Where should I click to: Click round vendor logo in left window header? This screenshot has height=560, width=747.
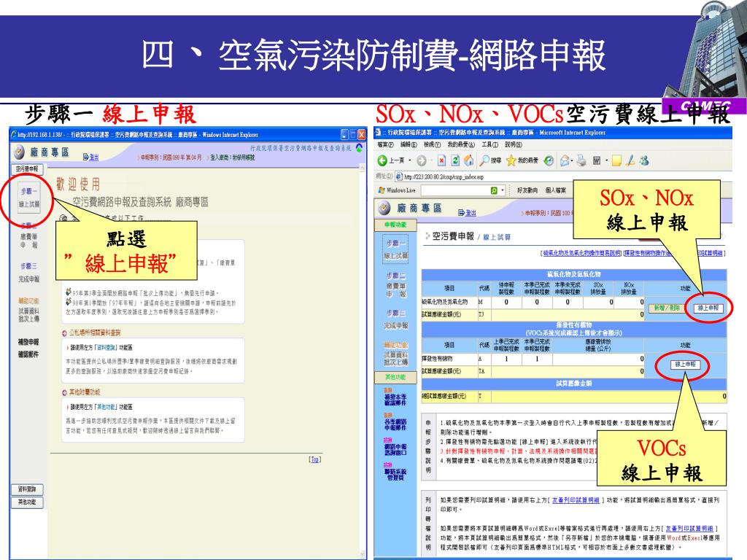(x=19, y=152)
